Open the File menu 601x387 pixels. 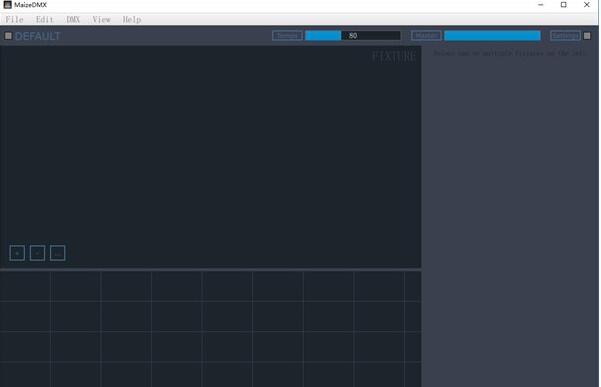(15, 20)
